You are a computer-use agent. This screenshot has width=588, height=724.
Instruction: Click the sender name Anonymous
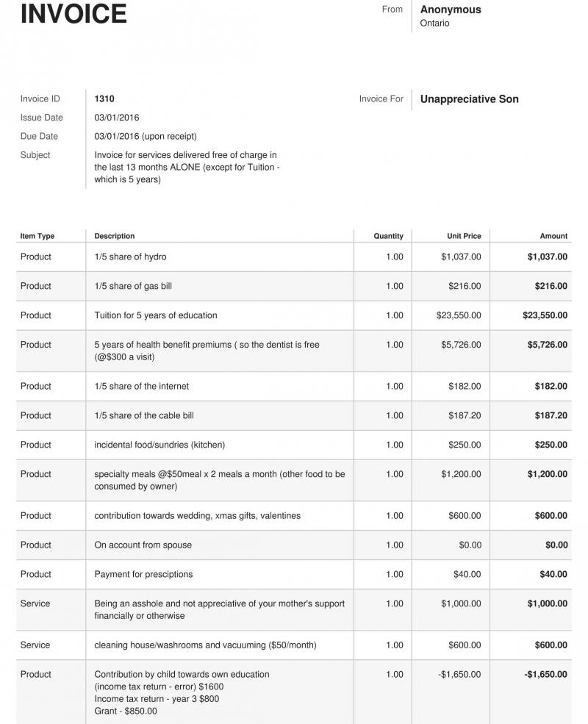pyautogui.click(x=451, y=10)
